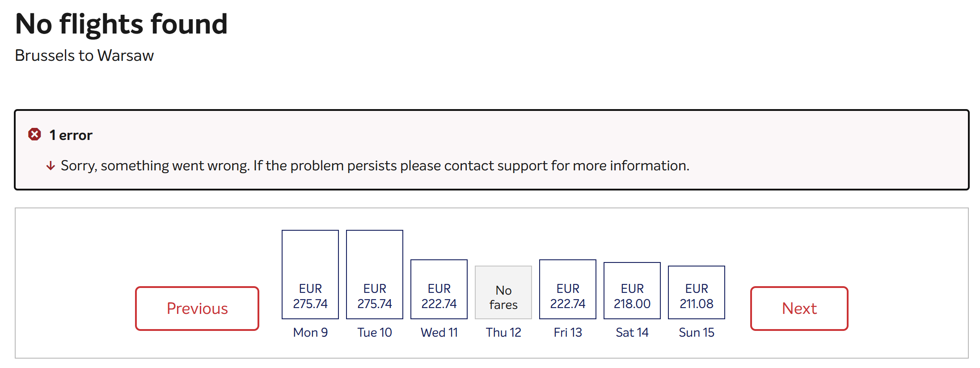Image resolution: width=980 pixels, height=368 pixels.
Task: Click the Thu 12 date label
Action: coord(503,333)
